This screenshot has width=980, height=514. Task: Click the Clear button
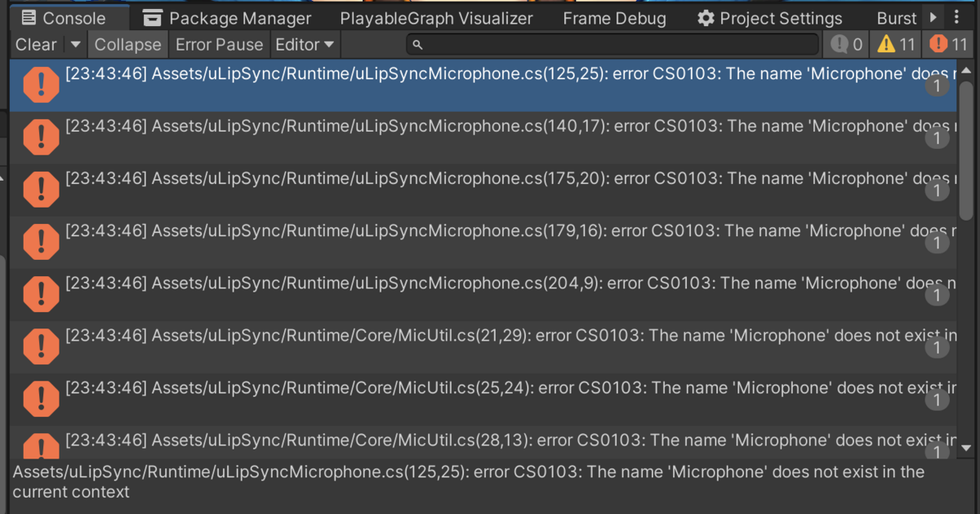[34, 44]
